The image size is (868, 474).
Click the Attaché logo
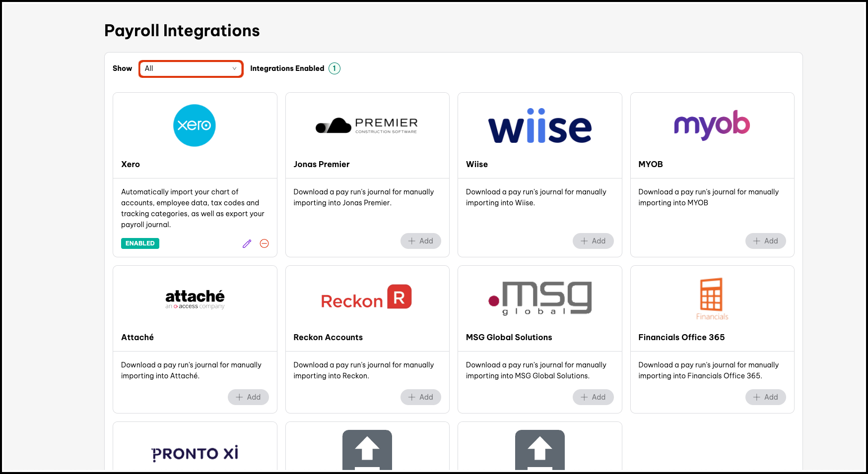[195, 298]
